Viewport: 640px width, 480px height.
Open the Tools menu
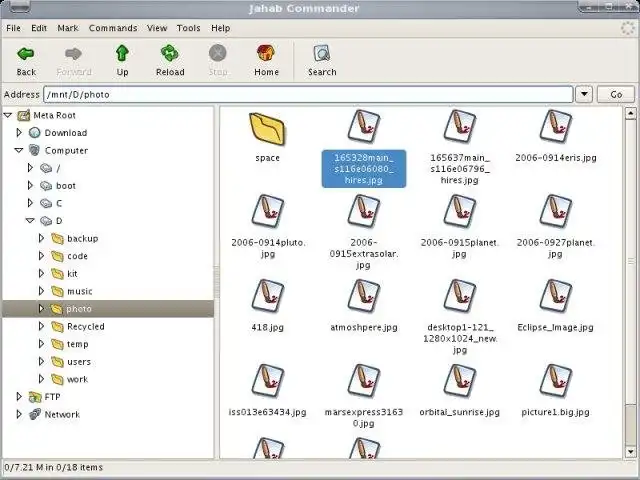[189, 28]
